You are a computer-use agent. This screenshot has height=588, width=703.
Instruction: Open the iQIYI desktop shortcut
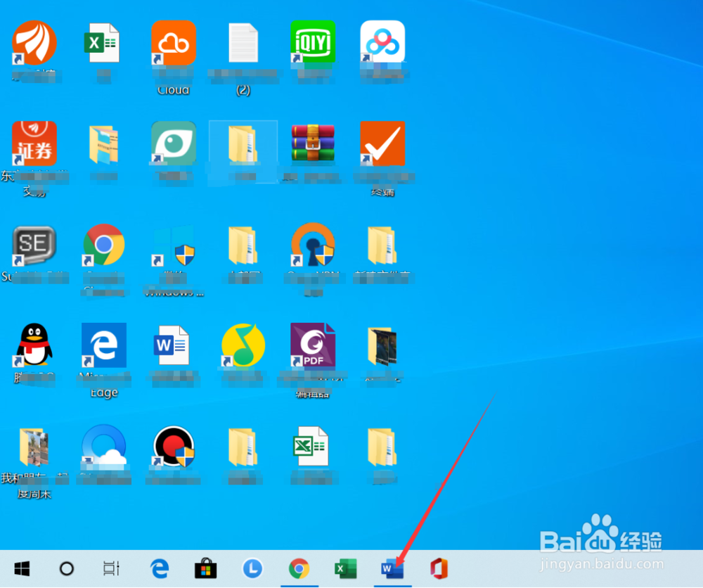[313, 42]
